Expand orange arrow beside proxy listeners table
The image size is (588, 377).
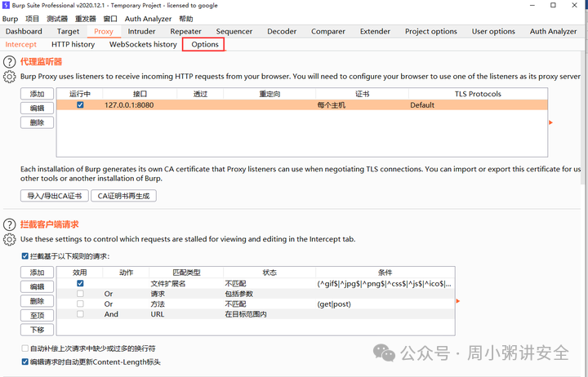click(551, 122)
